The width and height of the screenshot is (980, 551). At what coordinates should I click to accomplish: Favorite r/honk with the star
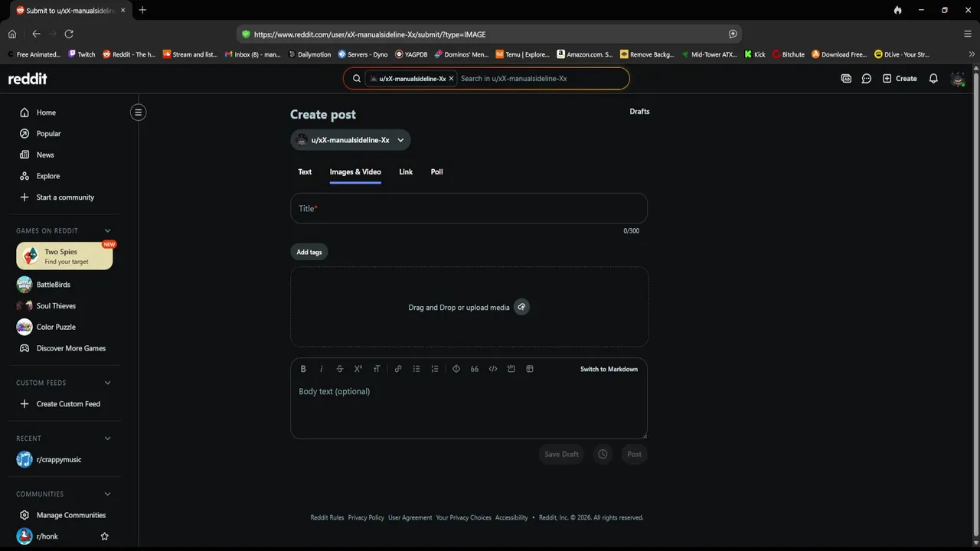[x=105, y=536]
